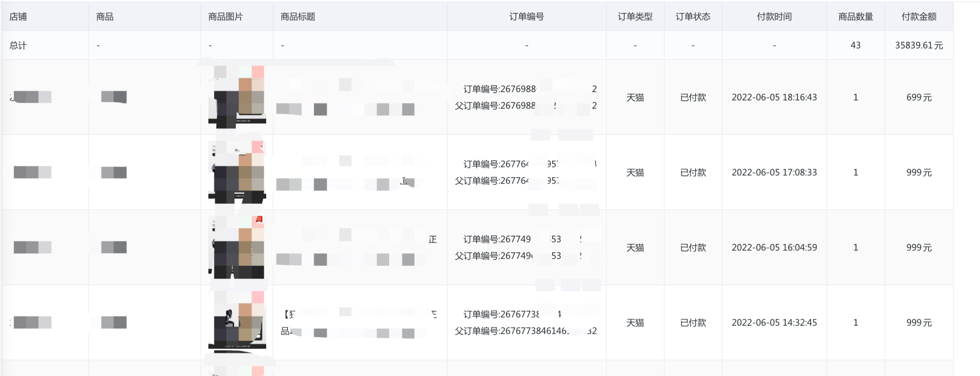Select the 总计 row label
The image size is (980, 376).
coord(18,45)
